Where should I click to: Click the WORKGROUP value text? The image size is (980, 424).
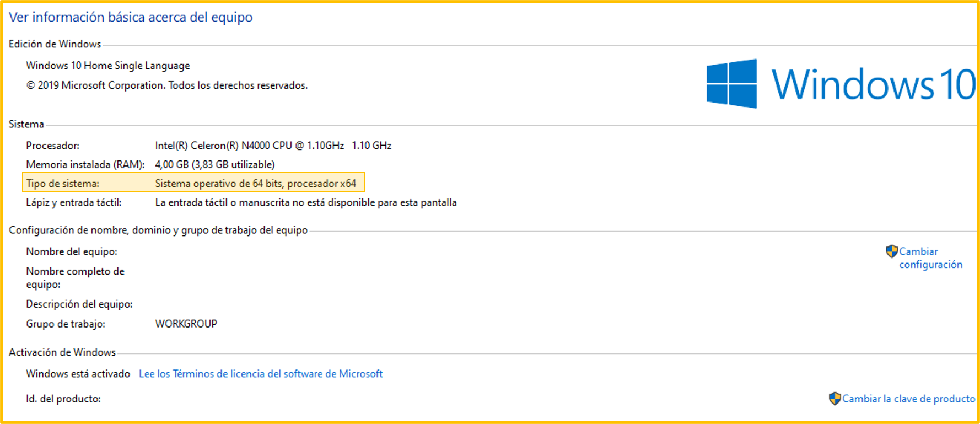pyautogui.click(x=186, y=324)
